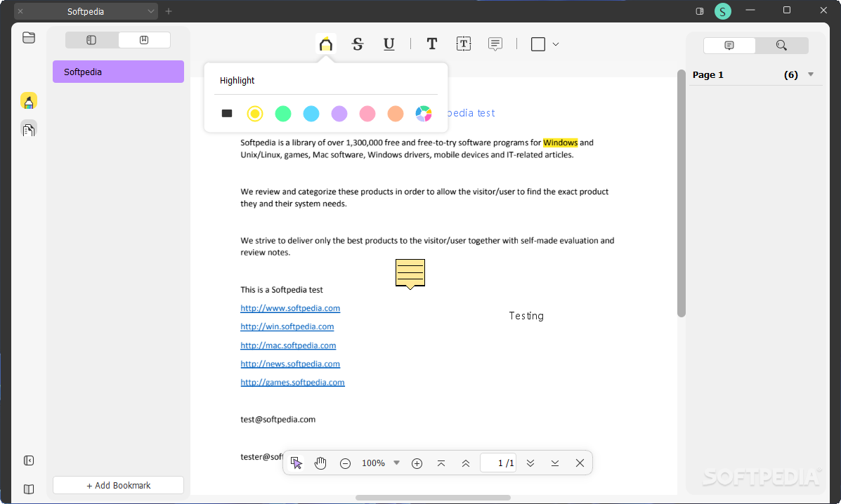Choose the blue highlight color
Screen dimensions: 841x504
(311, 114)
